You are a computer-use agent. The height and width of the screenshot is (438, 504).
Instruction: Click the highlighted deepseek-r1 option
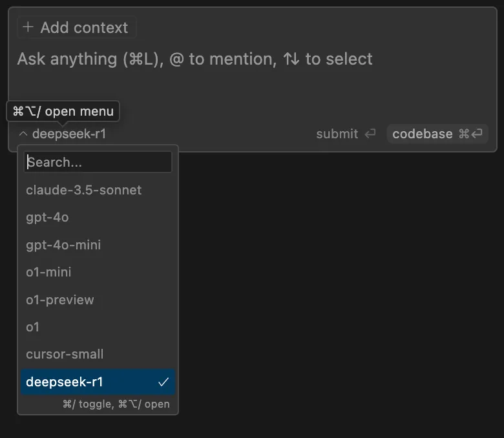(x=65, y=382)
